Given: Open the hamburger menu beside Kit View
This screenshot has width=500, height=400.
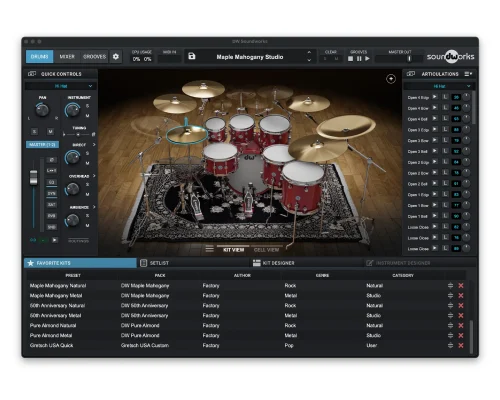Looking at the screenshot, I should [x=210, y=249].
